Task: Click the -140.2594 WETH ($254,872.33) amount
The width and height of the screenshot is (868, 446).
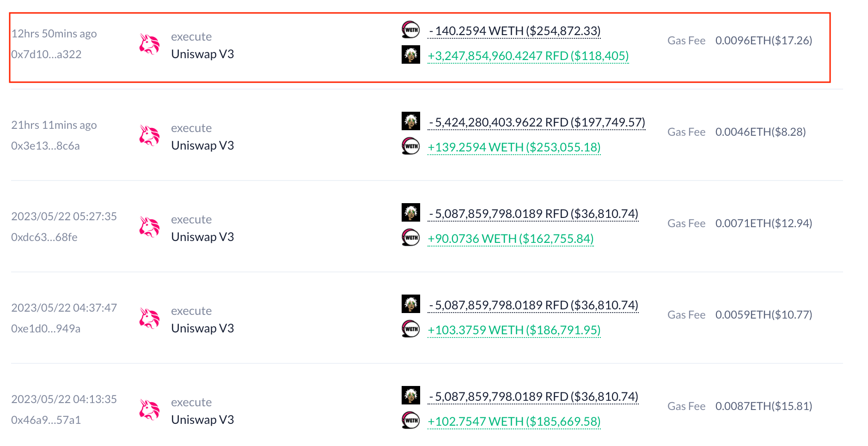Action: (x=514, y=31)
